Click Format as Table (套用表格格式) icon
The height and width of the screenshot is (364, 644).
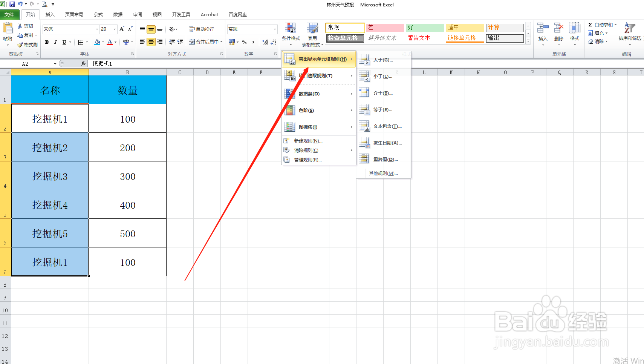pyautogui.click(x=312, y=28)
